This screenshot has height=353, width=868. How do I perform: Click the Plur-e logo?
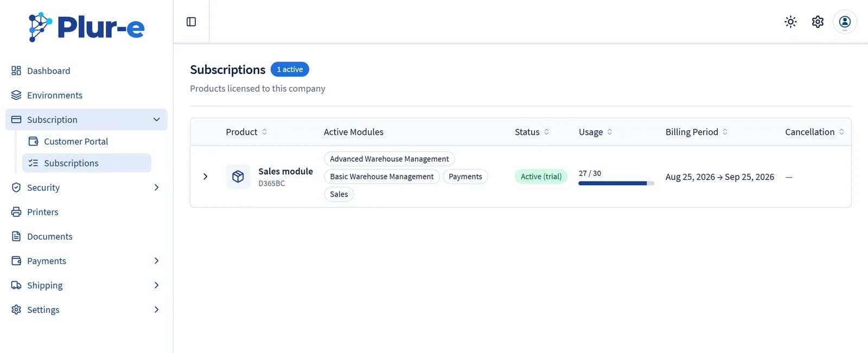pos(87,27)
